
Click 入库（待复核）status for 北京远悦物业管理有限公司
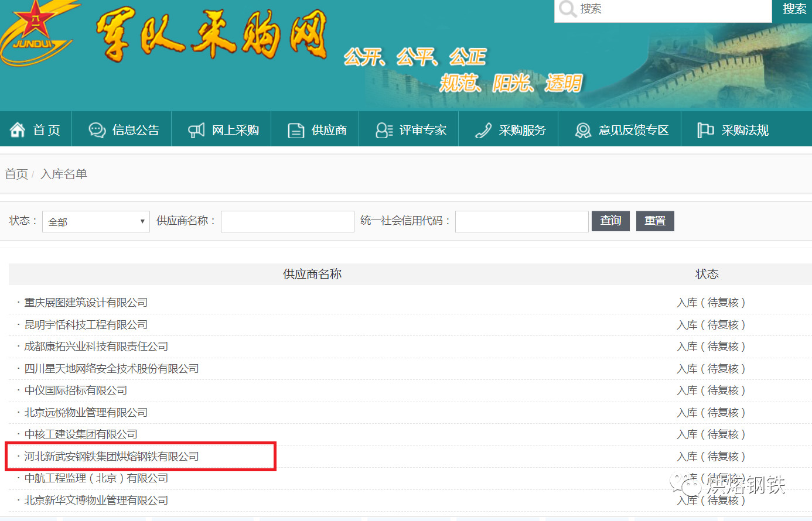711,413
